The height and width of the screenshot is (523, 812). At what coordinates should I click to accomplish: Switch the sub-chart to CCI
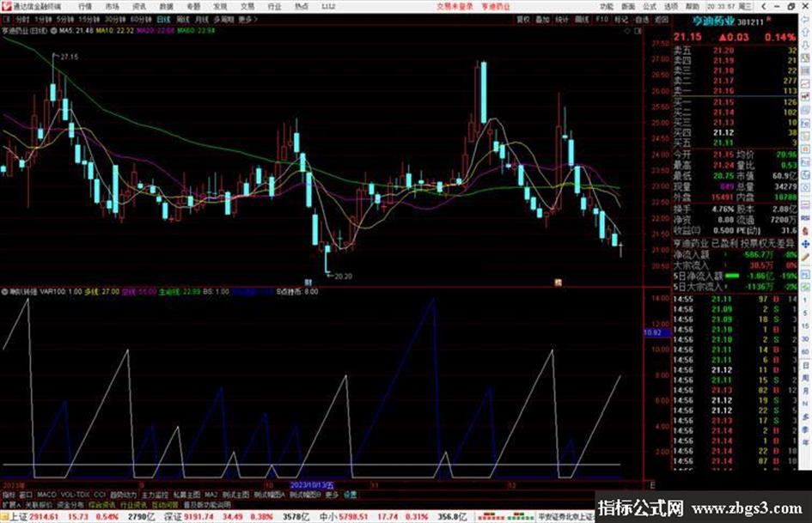pyautogui.click(x=100, y=495)
